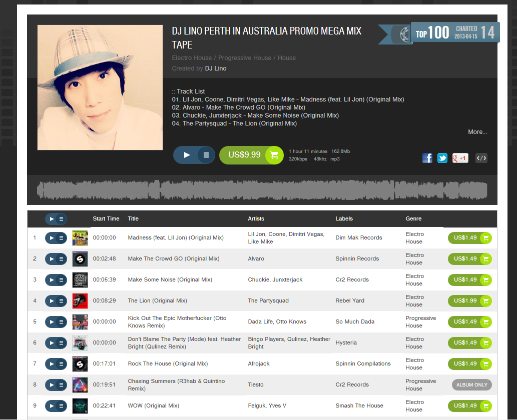Open the queue menu for Make Some Noise
517x420 pixels.
point(62,280)
